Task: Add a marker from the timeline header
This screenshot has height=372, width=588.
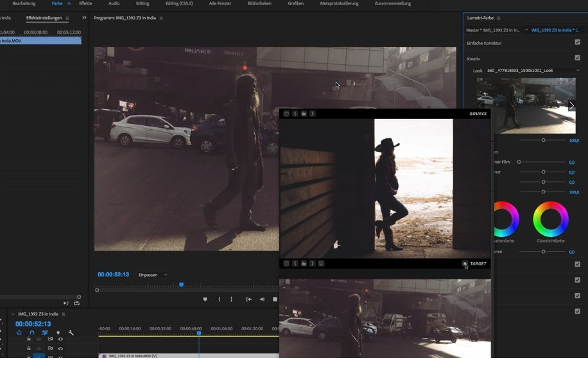Action: click(x=58, y=333)
